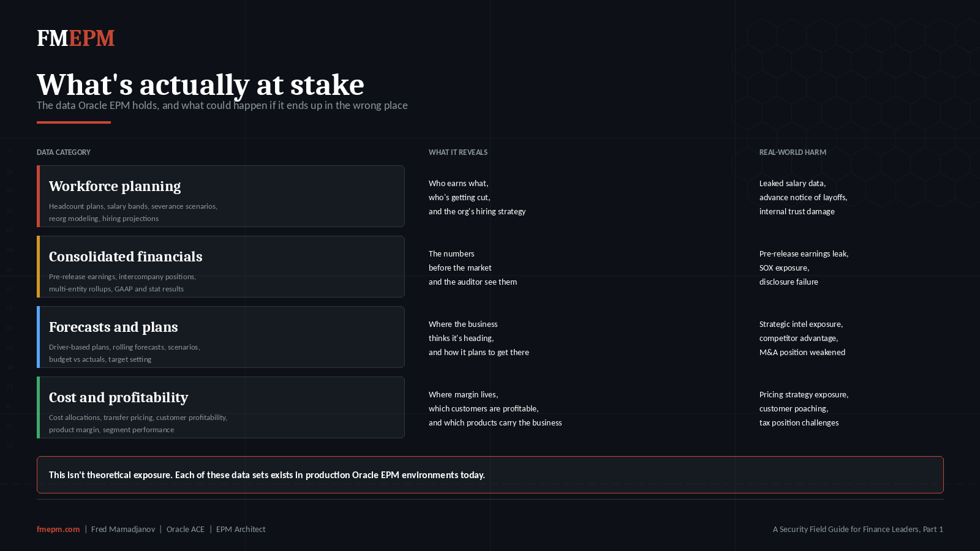Click the Security Field Guide footer text
Screen dimensions: 980x551
pos(858,529)
